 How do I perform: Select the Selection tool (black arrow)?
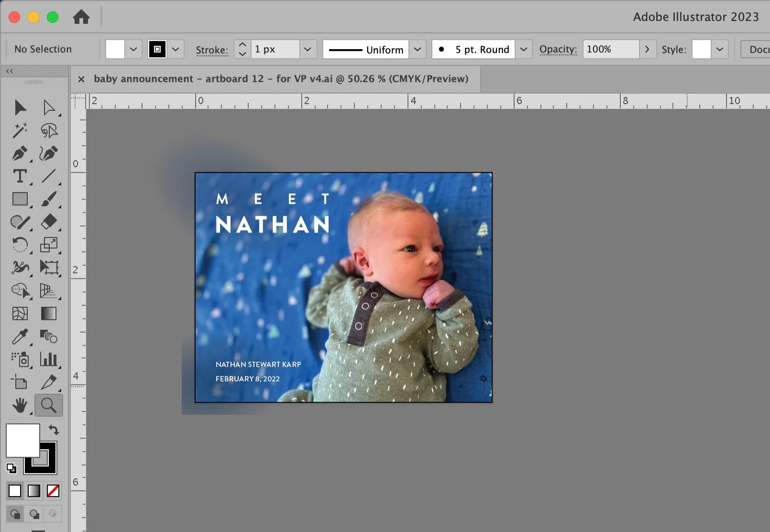pos(20,108)
